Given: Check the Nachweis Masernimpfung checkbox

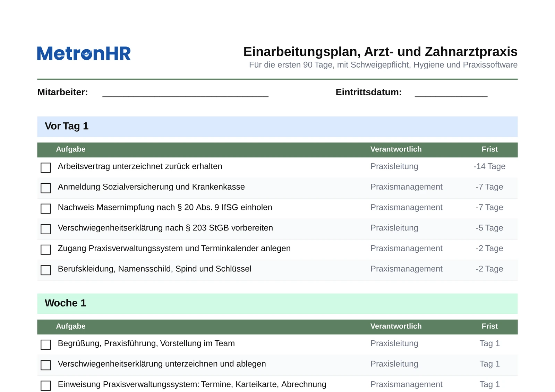Looking at the screenshot, I should [46, 209].
